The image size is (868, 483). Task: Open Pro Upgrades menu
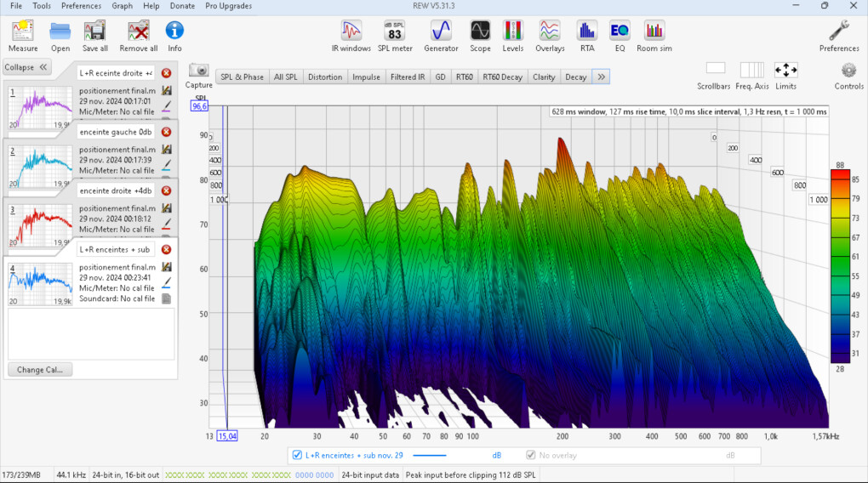228,6
